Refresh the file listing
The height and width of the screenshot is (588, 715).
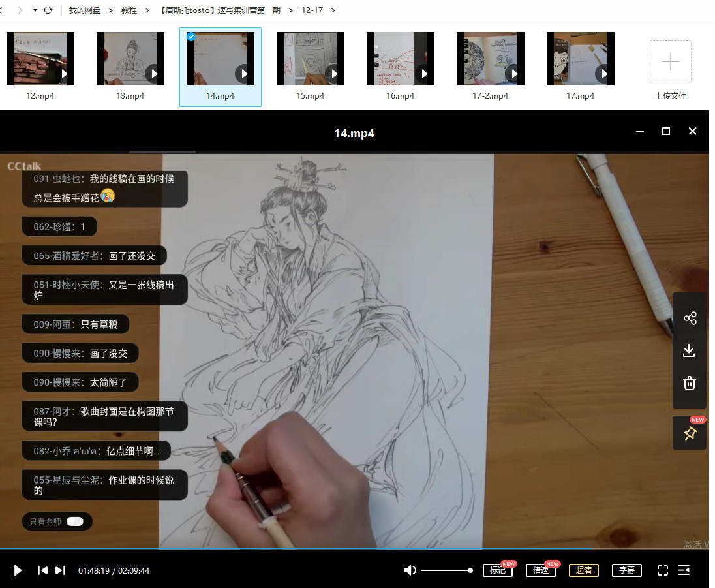(48, 10)
